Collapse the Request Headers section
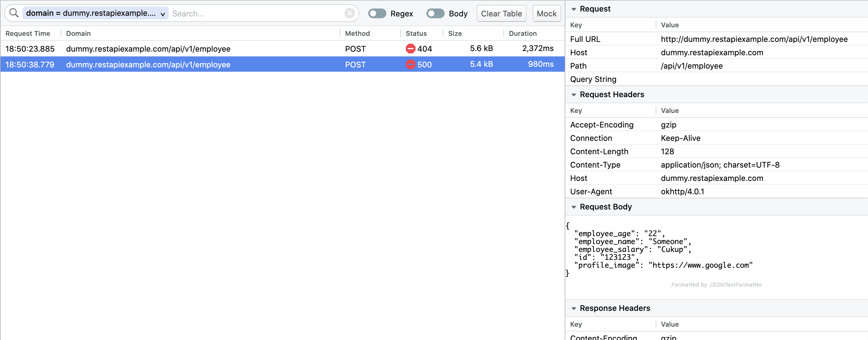The height and width of the screenshot is (340, 868). click(x=574, y=95)
